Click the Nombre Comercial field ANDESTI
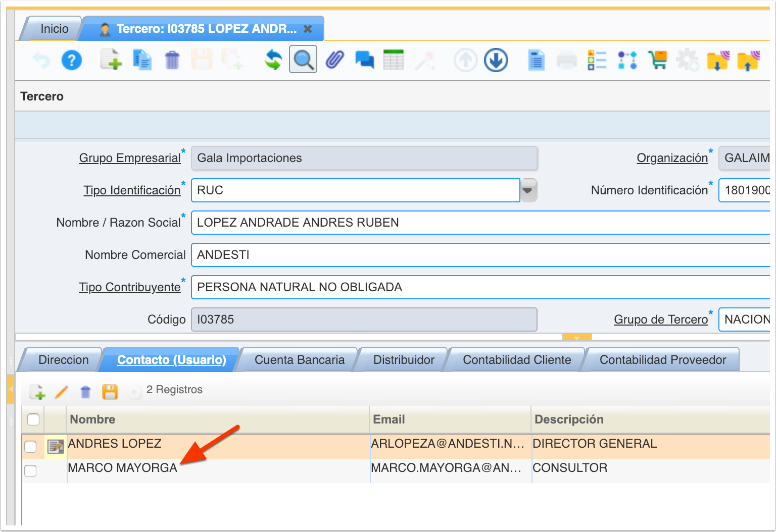This screenshot has height=532, width=776. pyautogui.click(x=480, y=255)
